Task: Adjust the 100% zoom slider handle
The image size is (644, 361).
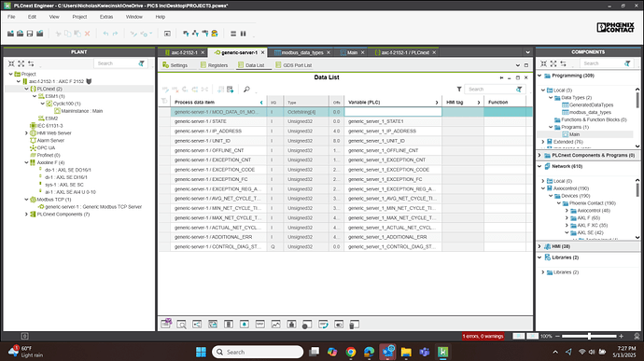Action: (589, 336)
